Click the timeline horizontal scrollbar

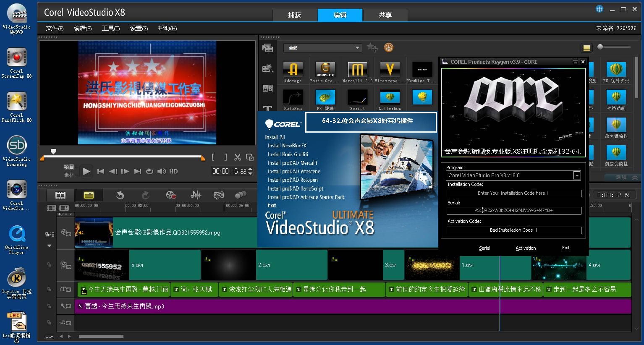pyautogui.click(x=101, y=336)
